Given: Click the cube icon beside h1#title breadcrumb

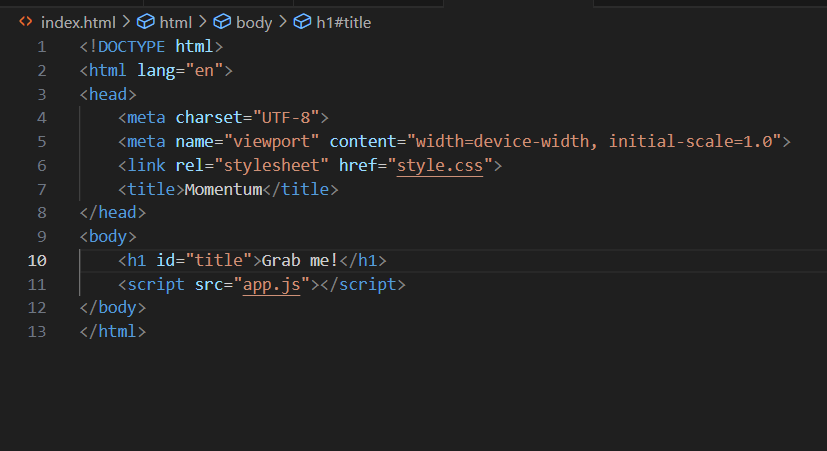Looking at the screenshot, I should coord(302,22).
